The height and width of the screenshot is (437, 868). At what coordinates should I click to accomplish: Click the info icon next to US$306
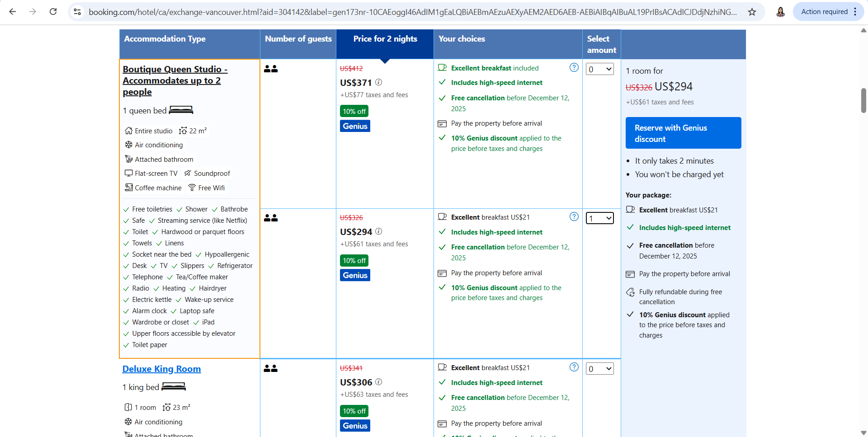point(379,382)
